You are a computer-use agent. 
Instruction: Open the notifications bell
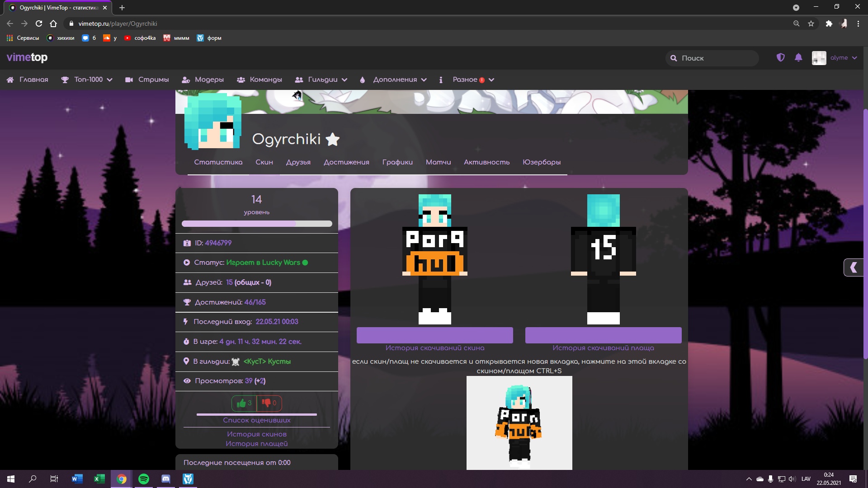(798, 57)
